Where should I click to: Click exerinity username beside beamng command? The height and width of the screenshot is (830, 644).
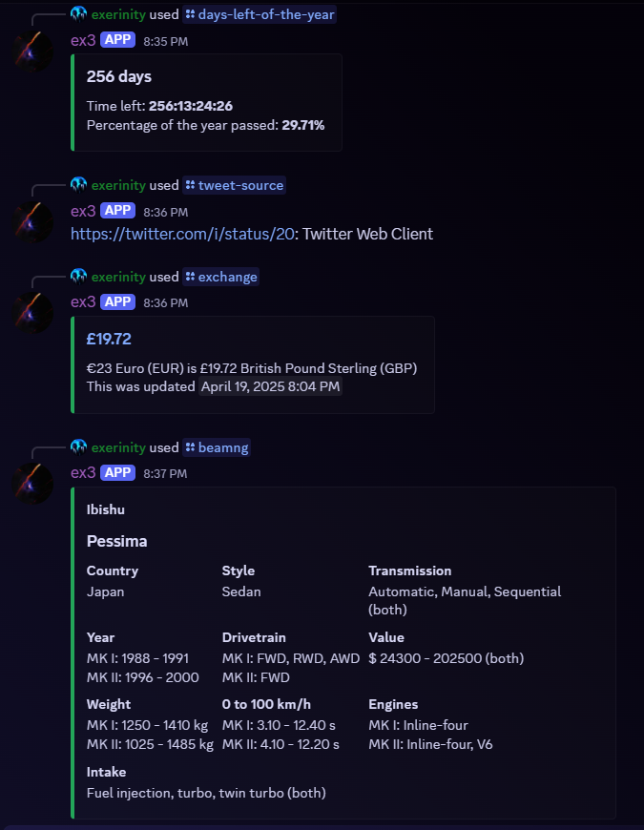tap(118, 447)
